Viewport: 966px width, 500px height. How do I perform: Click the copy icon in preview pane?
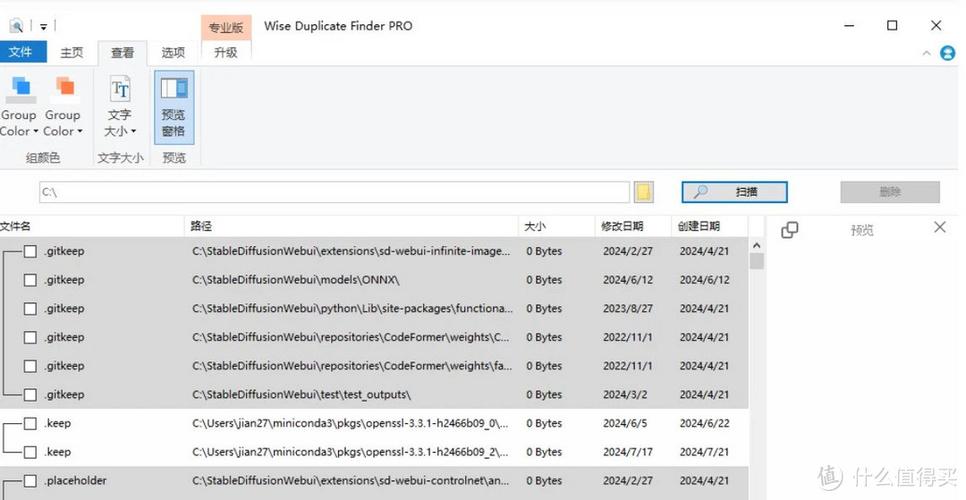789,230
